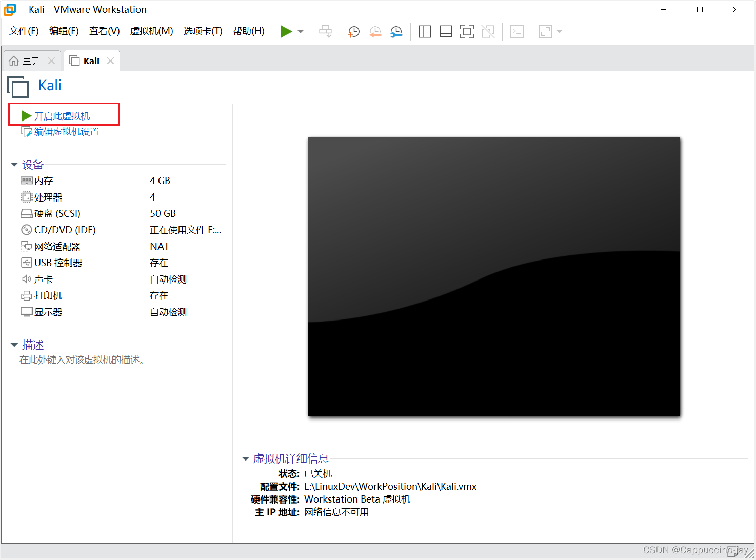Click the processor chip icon
Viewport: 756px width, 560px height.
coord(27,197)
